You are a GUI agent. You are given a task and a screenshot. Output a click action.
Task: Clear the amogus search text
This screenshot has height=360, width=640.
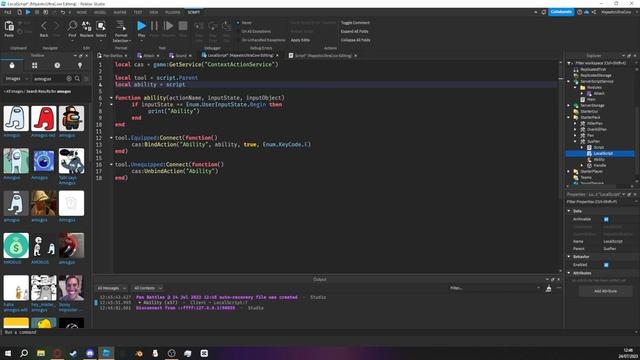pos(69,78)
